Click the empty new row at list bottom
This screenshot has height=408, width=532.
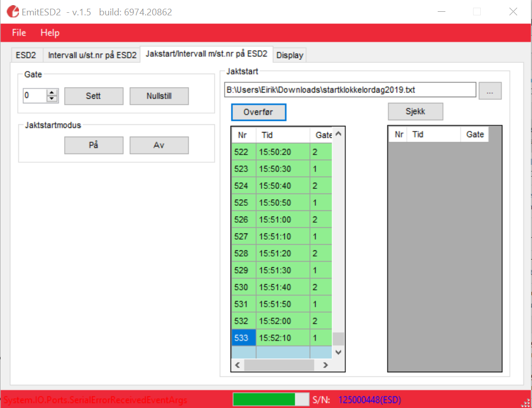click(282, 352)
